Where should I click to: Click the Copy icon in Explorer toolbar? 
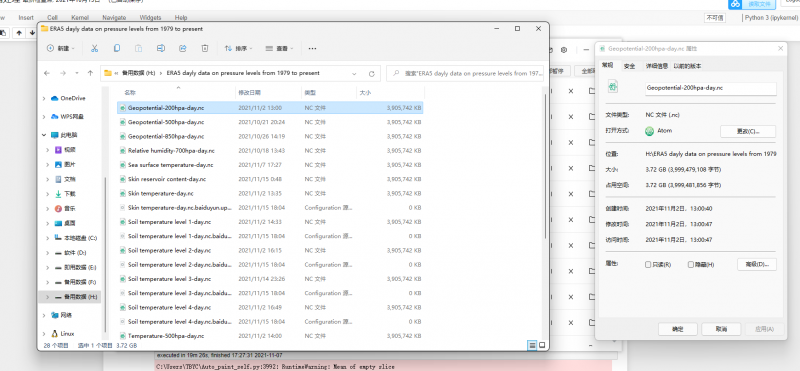[x=117, y=48]
